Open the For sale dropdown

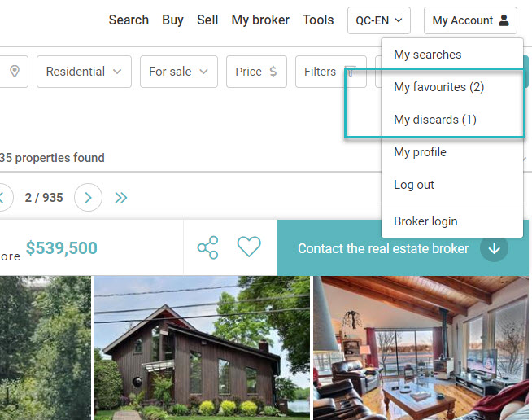click(x=179, y=72)
